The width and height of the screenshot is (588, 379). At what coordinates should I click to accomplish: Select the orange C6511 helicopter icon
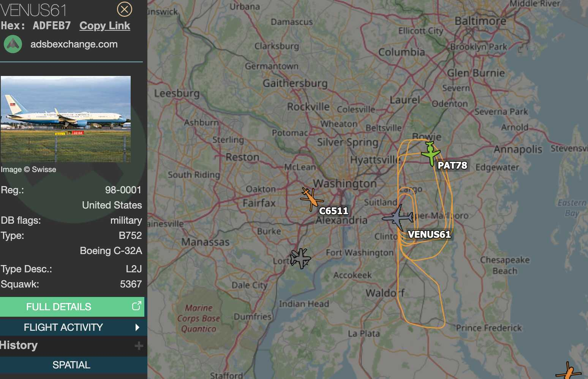[x=311, y=199]
